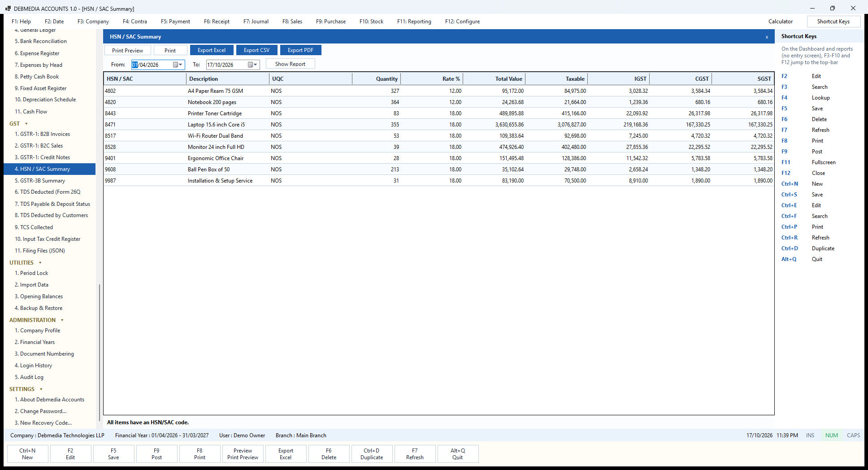Open the F11: Reporting menu
The width and height of the screenshot is (868, 470).
pos(414,22)
